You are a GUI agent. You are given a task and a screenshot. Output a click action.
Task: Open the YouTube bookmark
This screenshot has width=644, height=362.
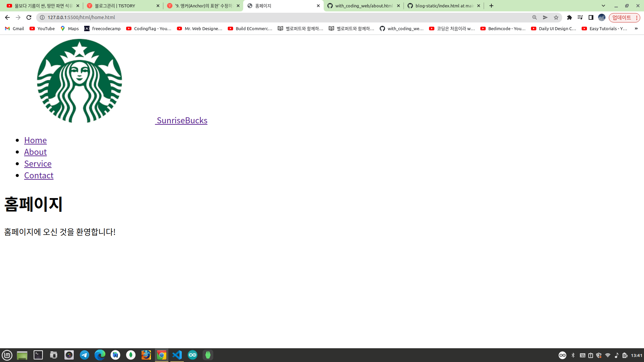[42, 28]
